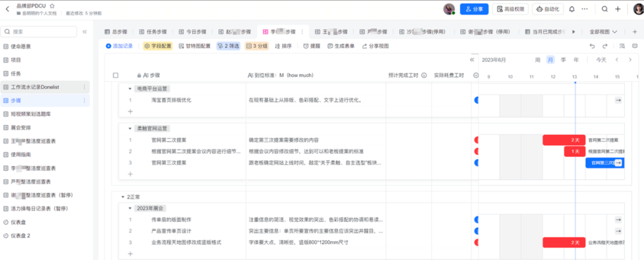Open the online collaborator avatar
Viewport: 644px width, 260px height.
(449, 9)
